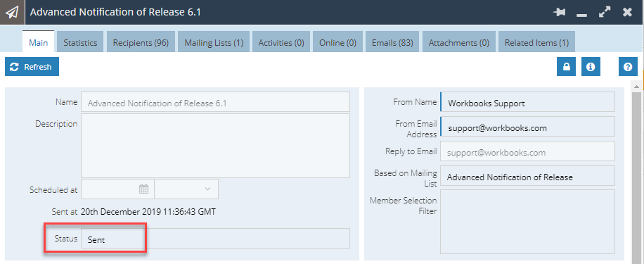Switch to the Statistics tab
This screenshot has width=644, height=264.
(x=80, y=42)
